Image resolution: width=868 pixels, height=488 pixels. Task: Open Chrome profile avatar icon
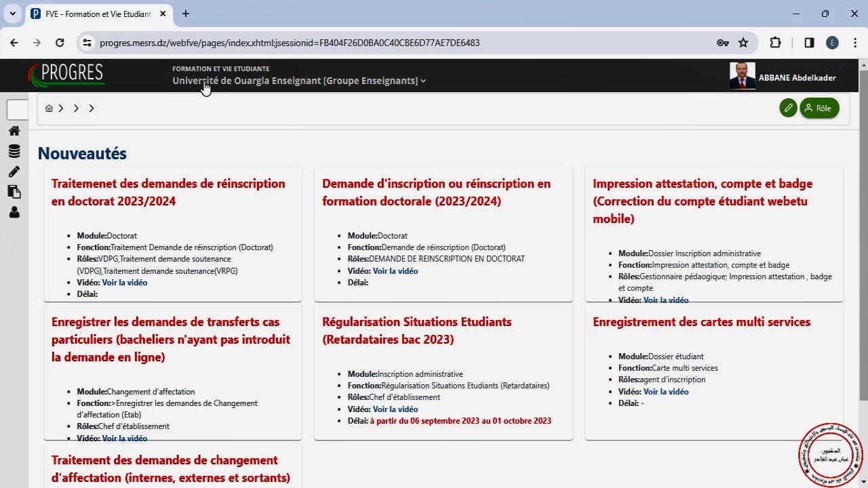tap(832, 43)
